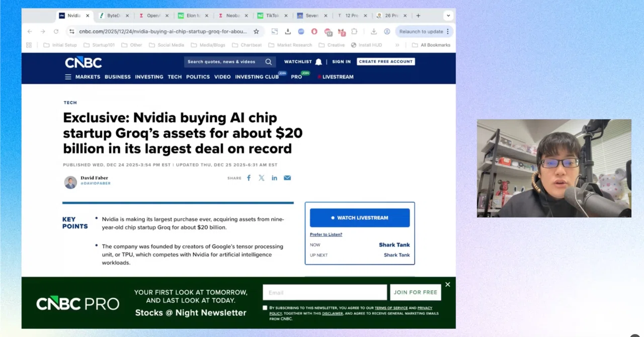The height and width of the screenshot is (337, 644).
Task: Open the Media/Blogs bookmark folder
Action: click(208, 45)
